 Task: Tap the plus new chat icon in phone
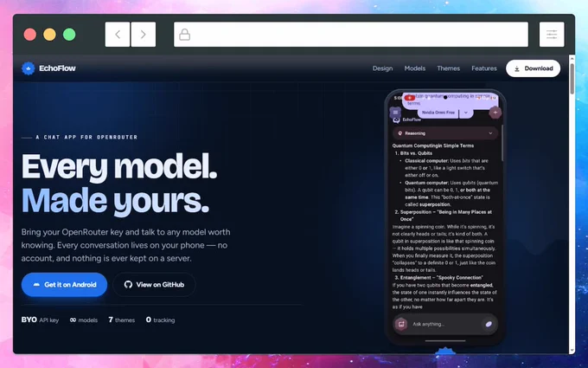coord(495,113)
